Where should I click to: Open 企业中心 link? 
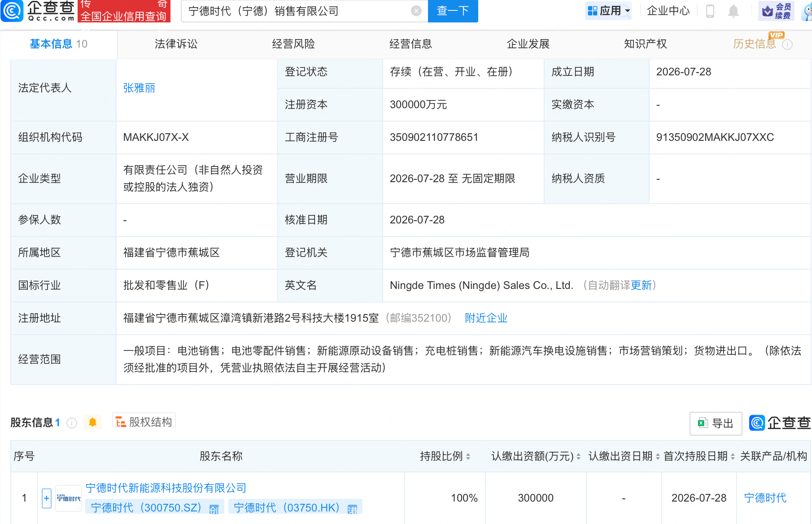[668, 11]
